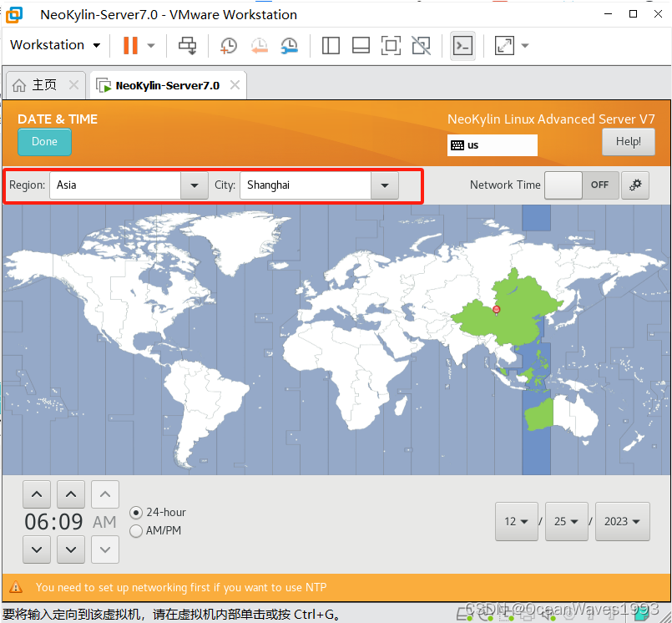Expand the power options dropdown arrow
This screenshot has width=672, height=623.
point(151,45)
